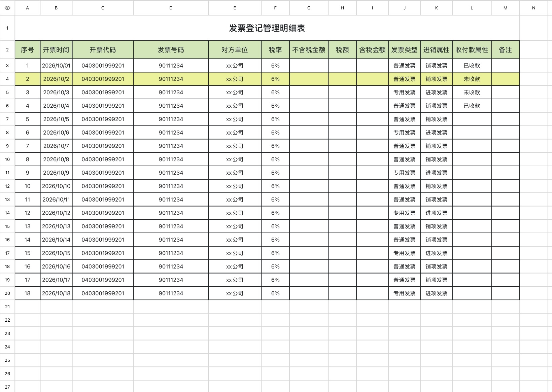The height and width of the screenshot is (392, 552).
Task: Click the 开票时间 header cell
Action: point(56,50)
